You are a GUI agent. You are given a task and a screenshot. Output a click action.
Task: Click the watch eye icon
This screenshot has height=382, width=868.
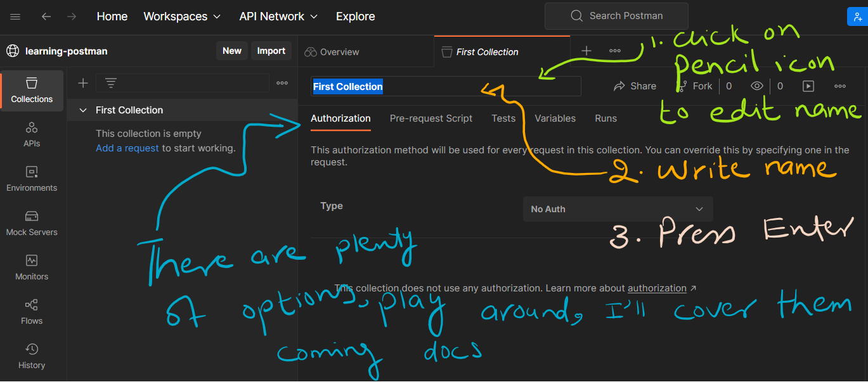pyautogui.click(x=756, y=86)
